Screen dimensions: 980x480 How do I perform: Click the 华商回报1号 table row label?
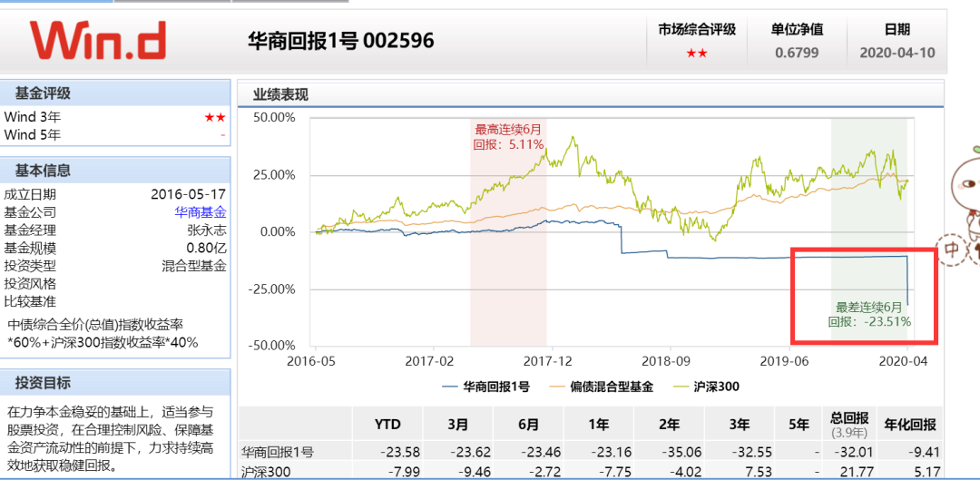pos(278,453)
